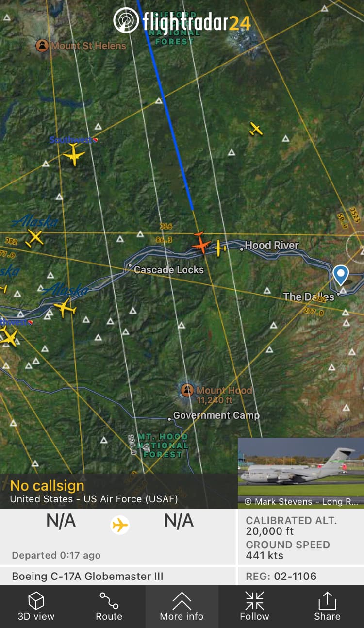Open the C-17 aircraft photo thumbnail
The height and width of the screenshot is (628, 364).
pos(301,473)
